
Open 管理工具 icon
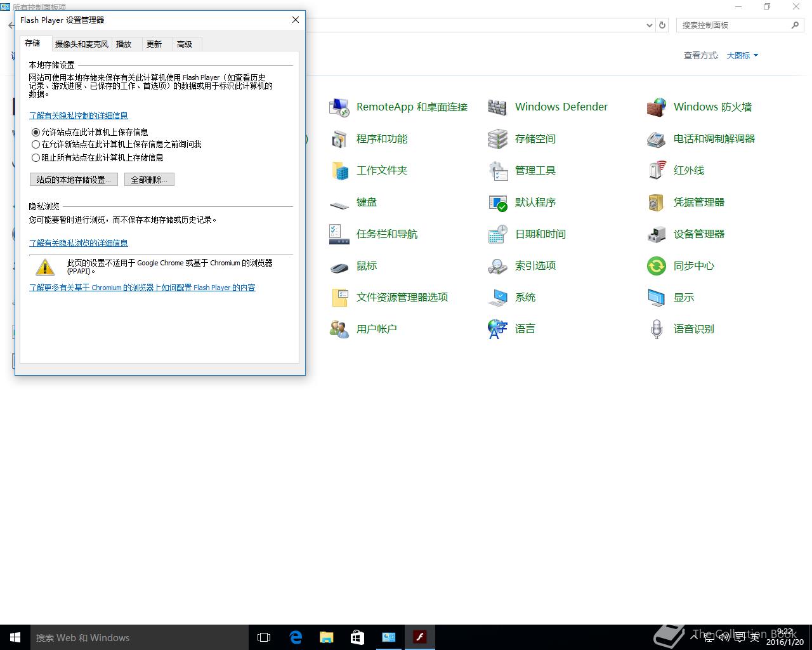point(498,171)
